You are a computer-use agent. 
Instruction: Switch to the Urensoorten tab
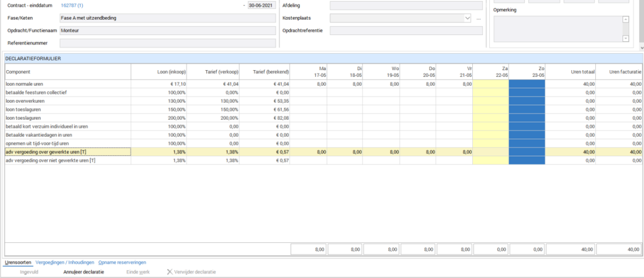click(18, 262)
